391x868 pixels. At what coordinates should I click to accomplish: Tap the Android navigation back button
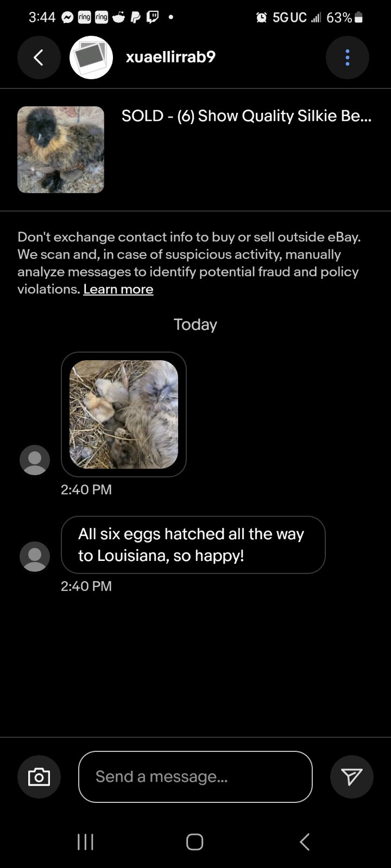pos(305,842)
